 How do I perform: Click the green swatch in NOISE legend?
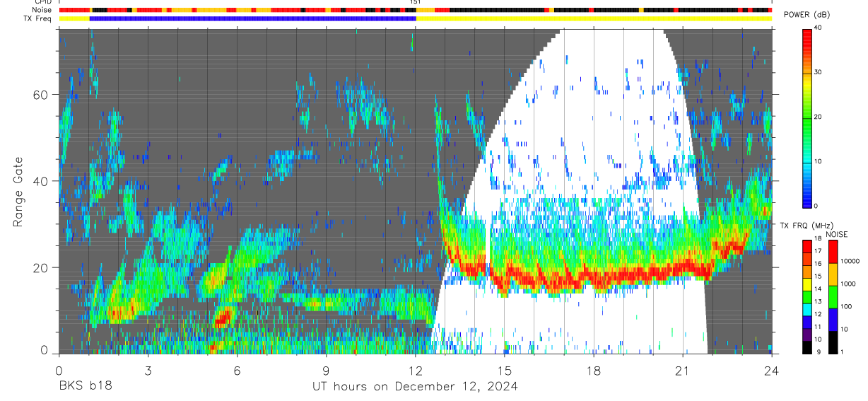(833, 296)
